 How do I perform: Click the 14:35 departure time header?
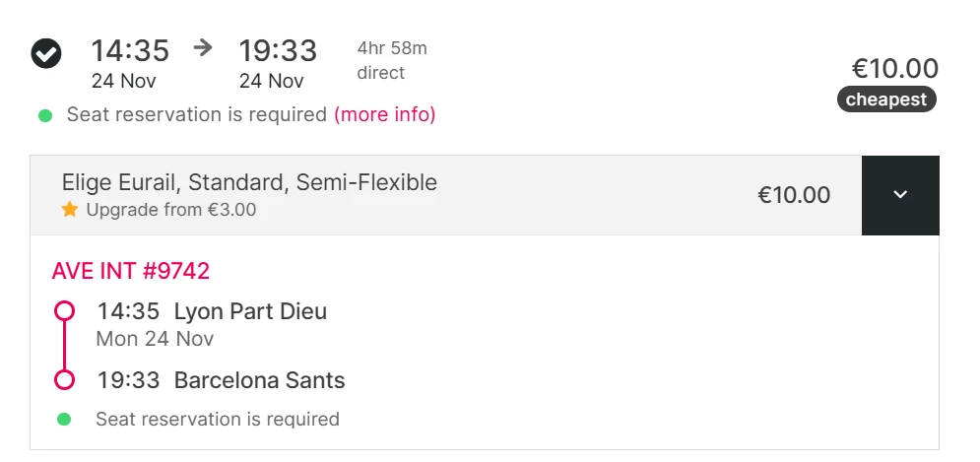(x=129, y=50)
